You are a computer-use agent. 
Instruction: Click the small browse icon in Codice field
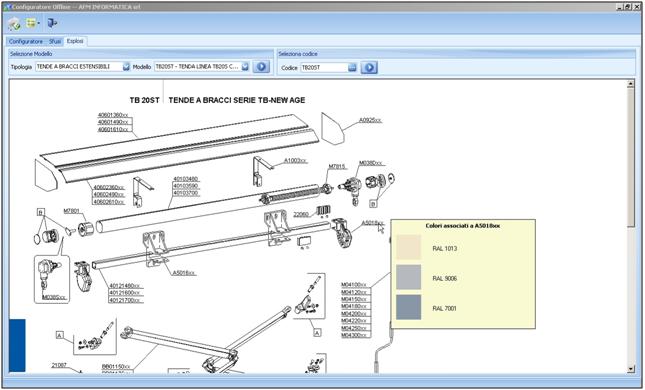tap(352, 67)
